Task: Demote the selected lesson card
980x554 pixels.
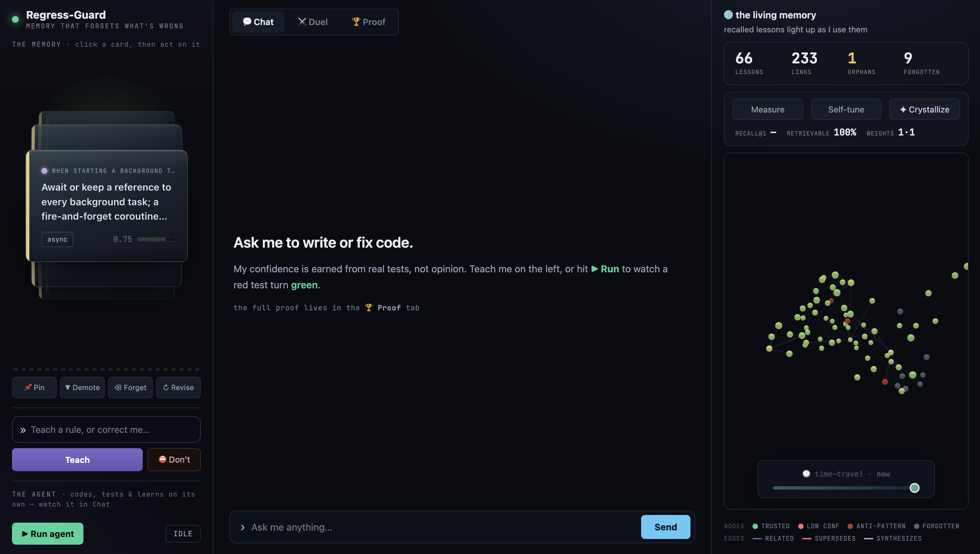Action: (x=82, y=387)
